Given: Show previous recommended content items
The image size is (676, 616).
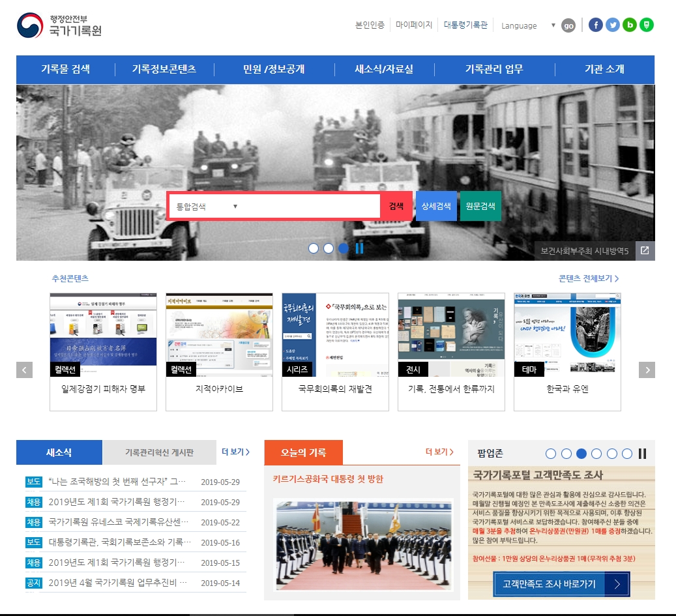Looking at the screenshot, I should [x=24, y=370].
